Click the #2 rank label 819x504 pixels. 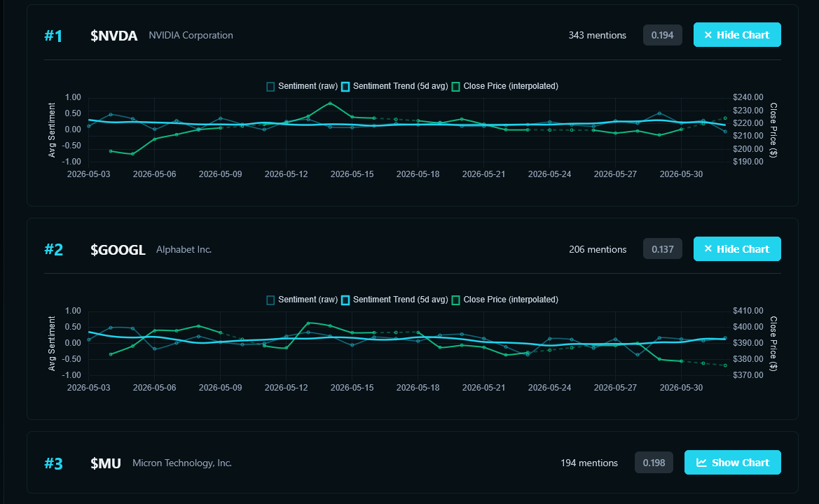[x=54, y=249]
